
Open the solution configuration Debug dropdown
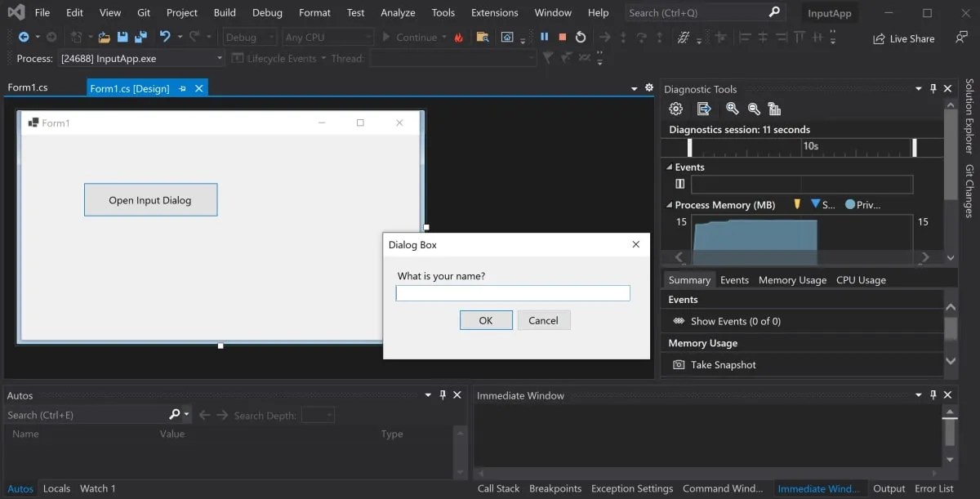click(248, 36)
